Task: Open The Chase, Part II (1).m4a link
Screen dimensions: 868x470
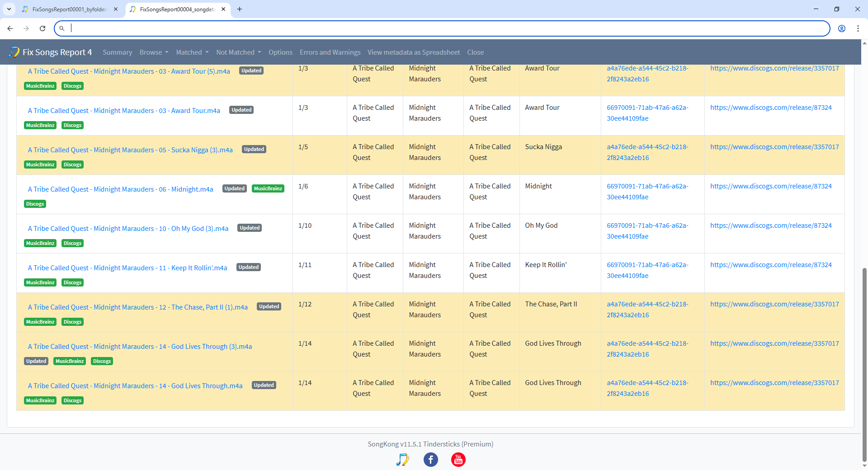Action: [x=138, y=307]
